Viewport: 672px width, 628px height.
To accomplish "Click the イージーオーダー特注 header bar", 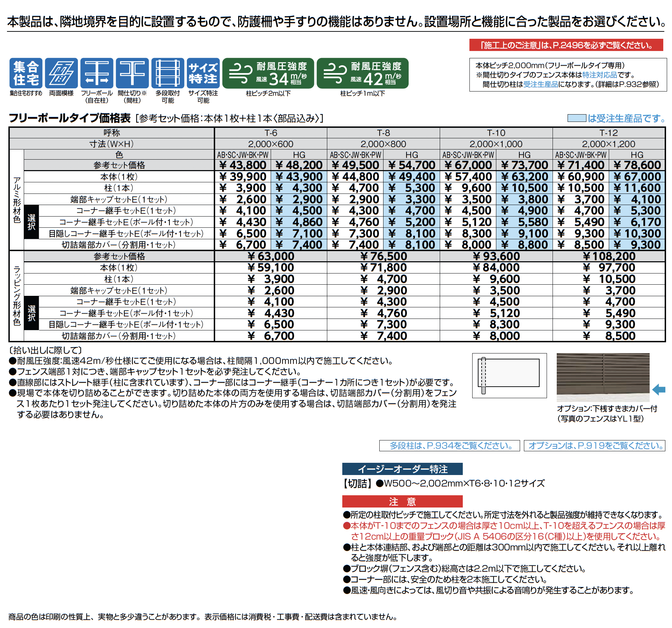I will point(402,469).
